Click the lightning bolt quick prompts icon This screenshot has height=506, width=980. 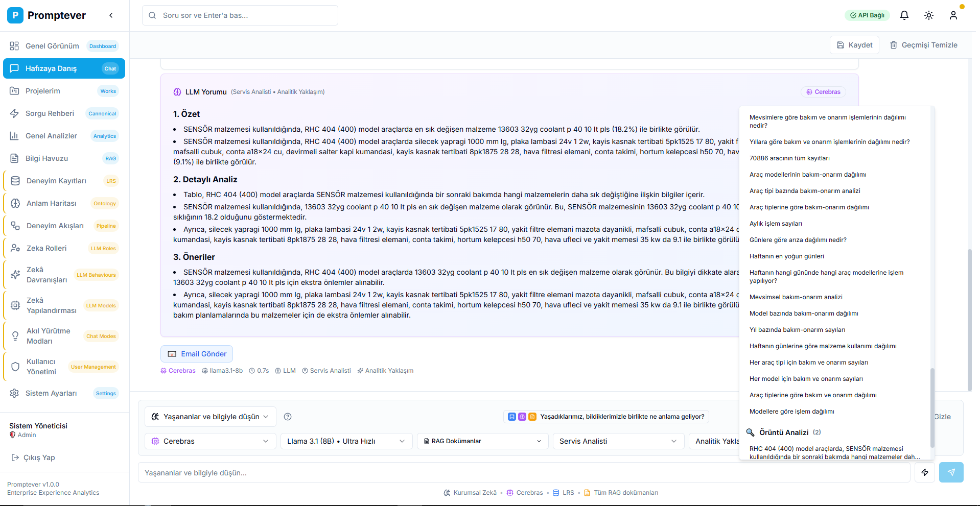924,472
